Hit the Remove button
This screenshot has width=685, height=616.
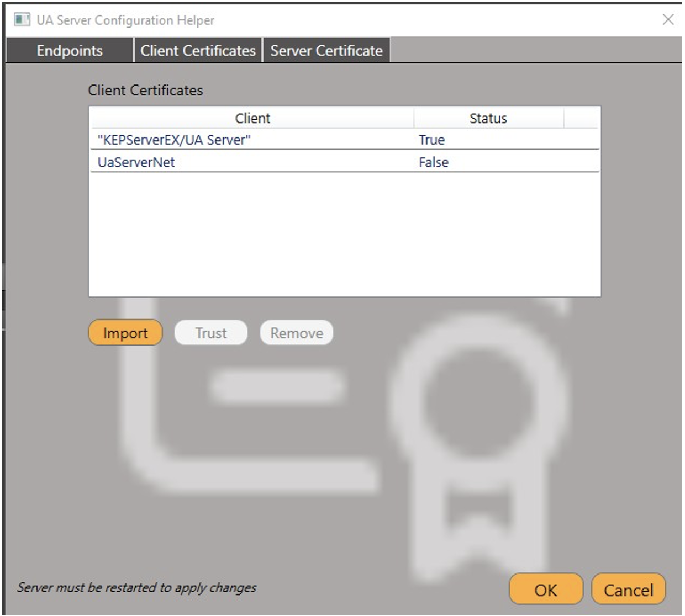coord(297,333)
